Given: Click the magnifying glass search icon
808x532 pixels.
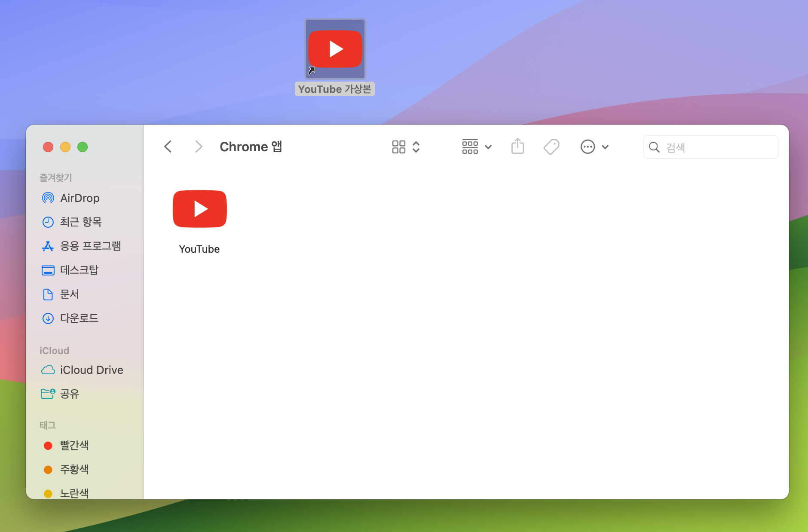Looking at the screenshot, I should click(654, 147).
